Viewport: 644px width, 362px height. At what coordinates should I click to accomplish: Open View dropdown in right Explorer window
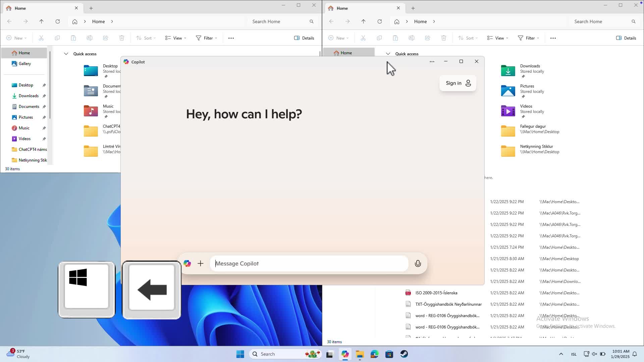point(497,38)
